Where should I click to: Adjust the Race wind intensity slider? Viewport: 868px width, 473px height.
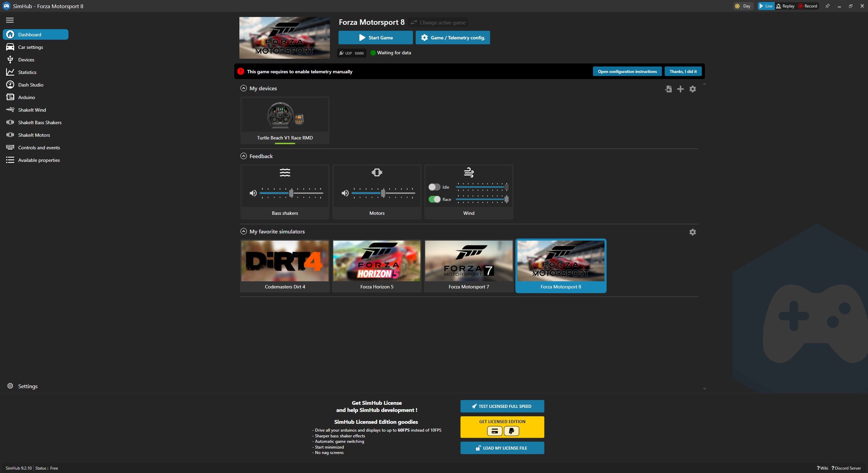tap(482, 199)
